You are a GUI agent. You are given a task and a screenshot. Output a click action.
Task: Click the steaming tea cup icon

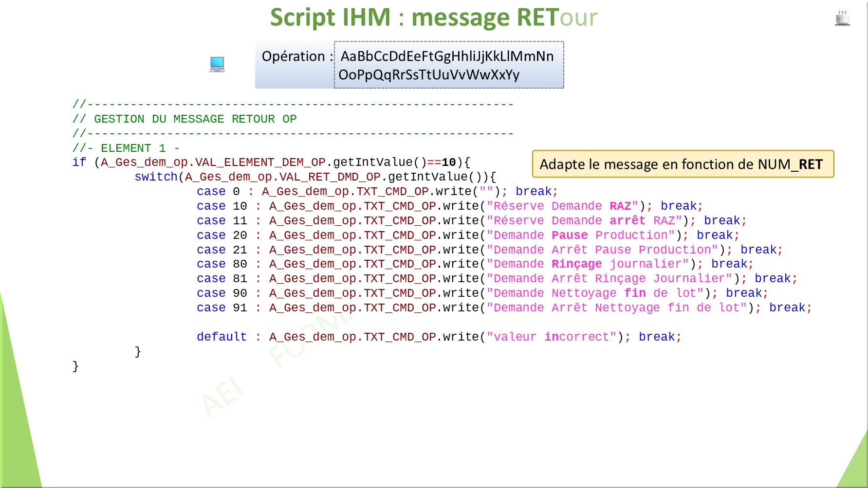click(843, 18)
